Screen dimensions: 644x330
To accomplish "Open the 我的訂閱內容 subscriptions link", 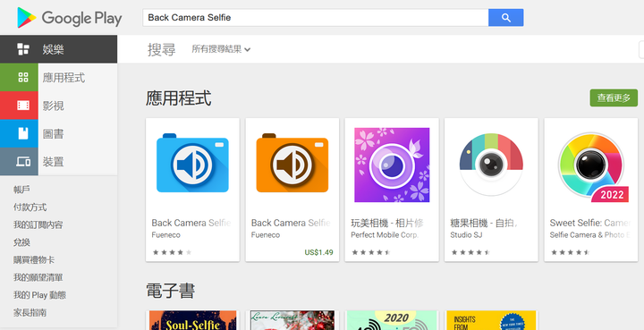I will [38, 225].
